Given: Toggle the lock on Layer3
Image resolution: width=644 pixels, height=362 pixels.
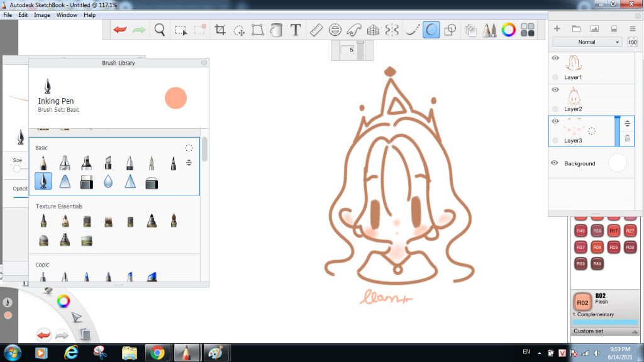Looking at the screenshot, I should (628, 138).
